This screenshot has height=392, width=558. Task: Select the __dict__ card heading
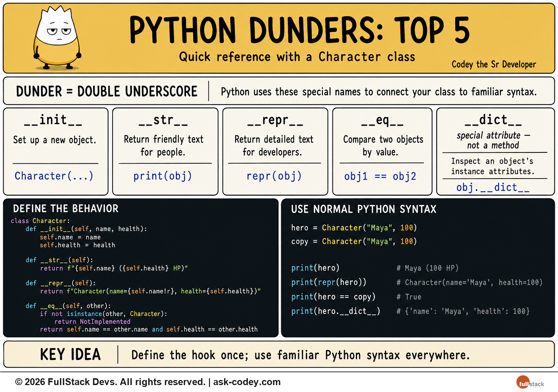(493, 119)
